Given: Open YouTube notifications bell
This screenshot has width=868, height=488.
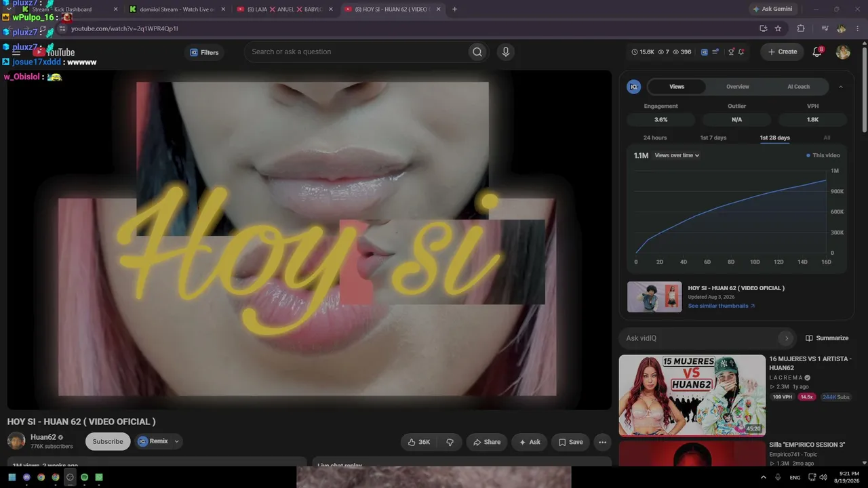Looking at the screenshot, I should (x=817, y=52).
